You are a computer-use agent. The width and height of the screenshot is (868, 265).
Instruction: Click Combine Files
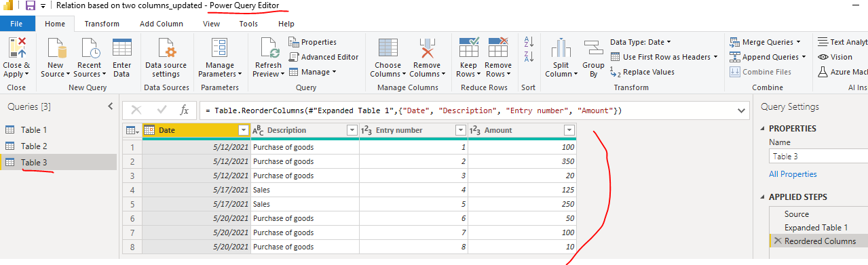click(x=760, y=72)
